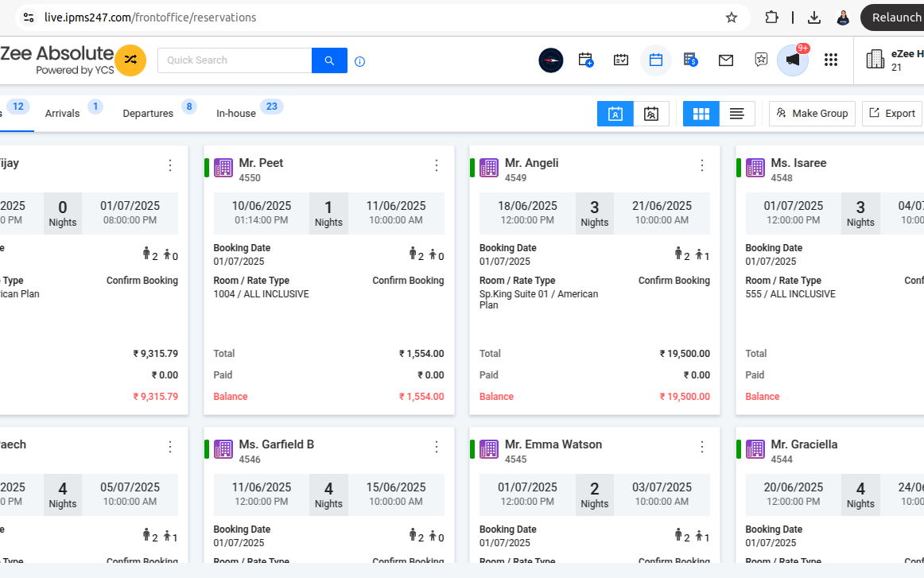Click the Quick Search input field
Image resolution: width=924 pixels, height=578 pixels.
(235, 60)
